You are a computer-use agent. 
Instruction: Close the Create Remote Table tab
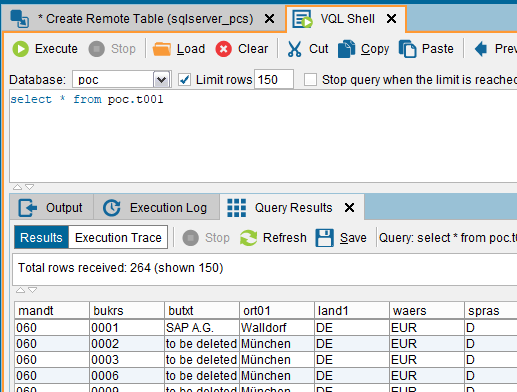(269, 19)
